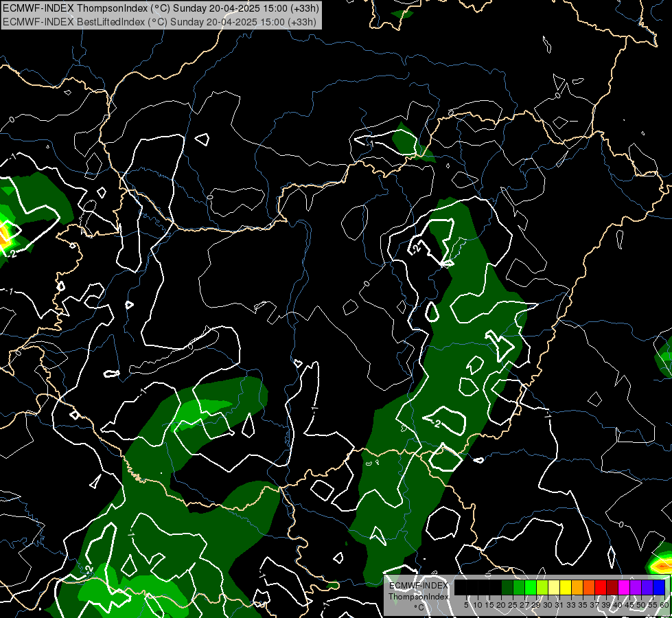Click the legend tick value 37
Viewport: 672px width, 618px height.
pyautogui.click(x=594, y=605)
